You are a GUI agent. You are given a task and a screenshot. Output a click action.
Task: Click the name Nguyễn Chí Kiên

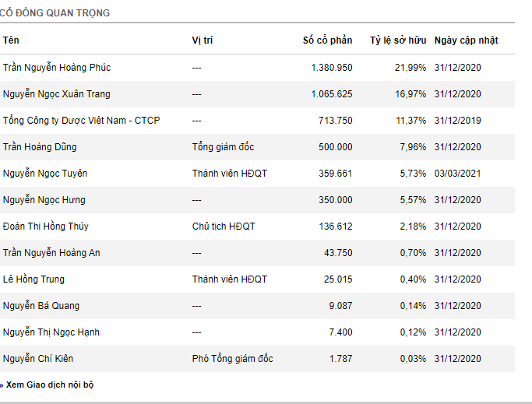(41, 359)
